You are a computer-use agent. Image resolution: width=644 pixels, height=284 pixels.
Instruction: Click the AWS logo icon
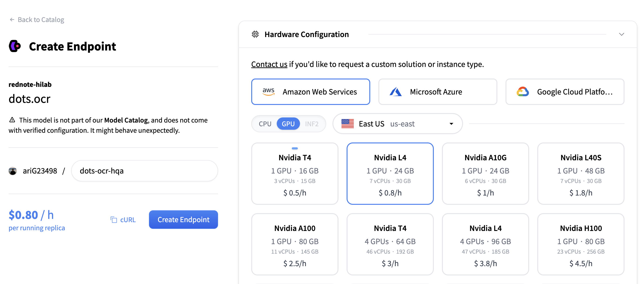pos(268,92)
